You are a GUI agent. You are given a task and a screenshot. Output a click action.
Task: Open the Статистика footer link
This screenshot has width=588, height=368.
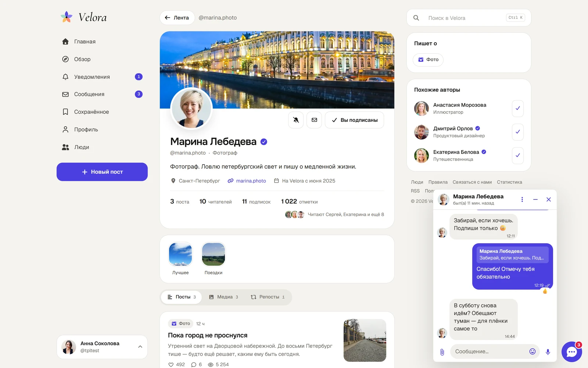point(509,182)
